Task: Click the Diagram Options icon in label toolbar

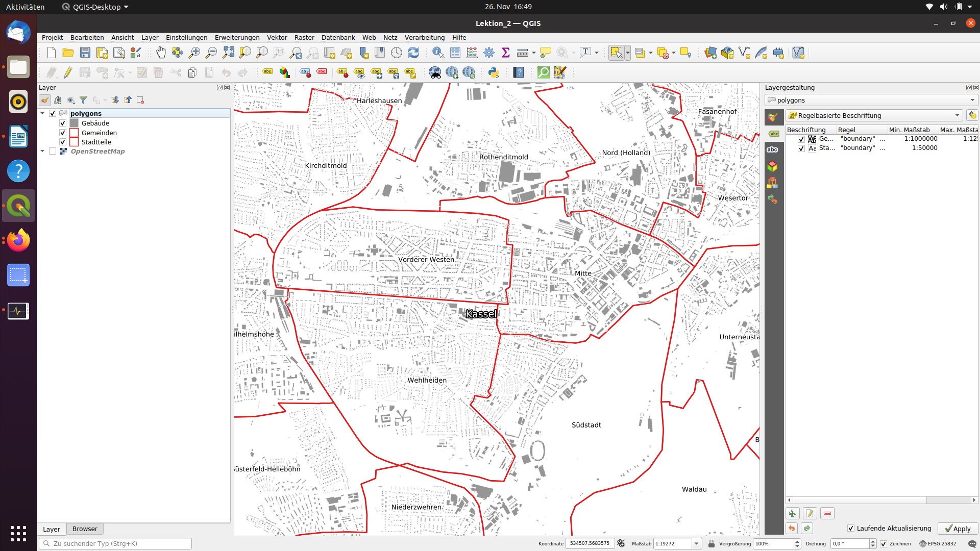Action: [x=284, y=72]
